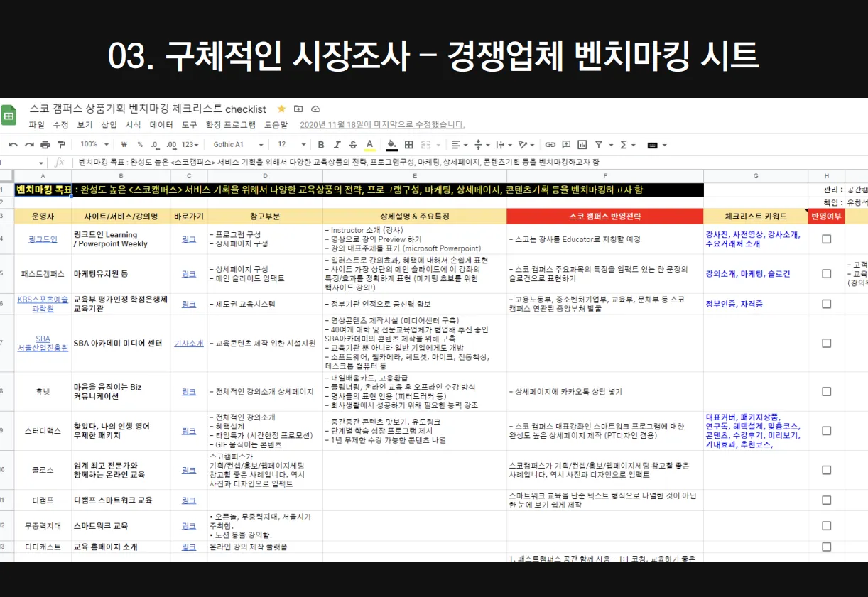Format as currency with ₩ button
Image resolution: width=868 pixels, height=597 pixels.
[124, 145]
